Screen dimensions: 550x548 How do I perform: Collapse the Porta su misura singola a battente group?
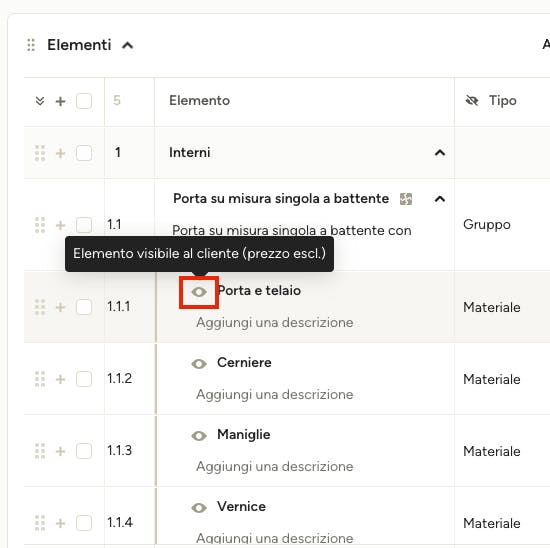[x=440, y=199]
